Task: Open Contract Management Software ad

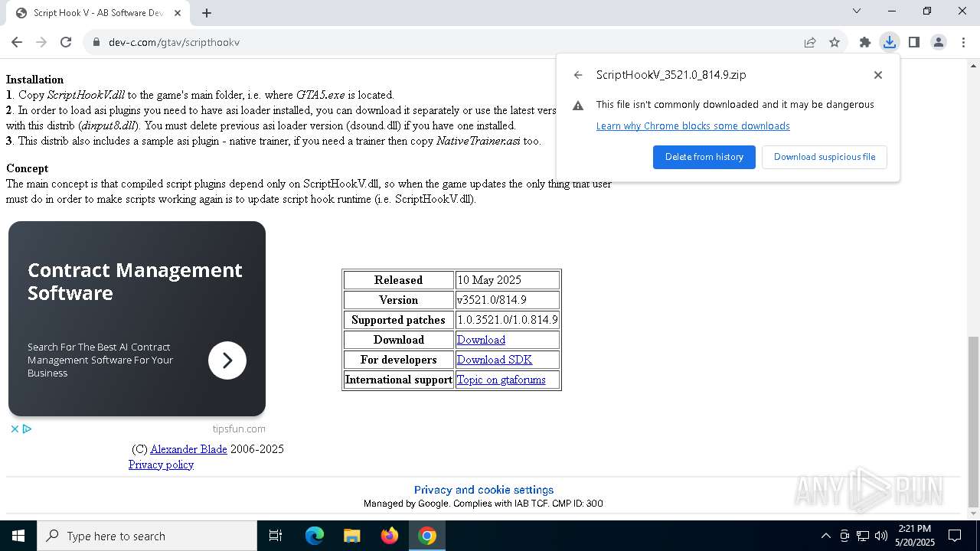Action: [135, 282]
